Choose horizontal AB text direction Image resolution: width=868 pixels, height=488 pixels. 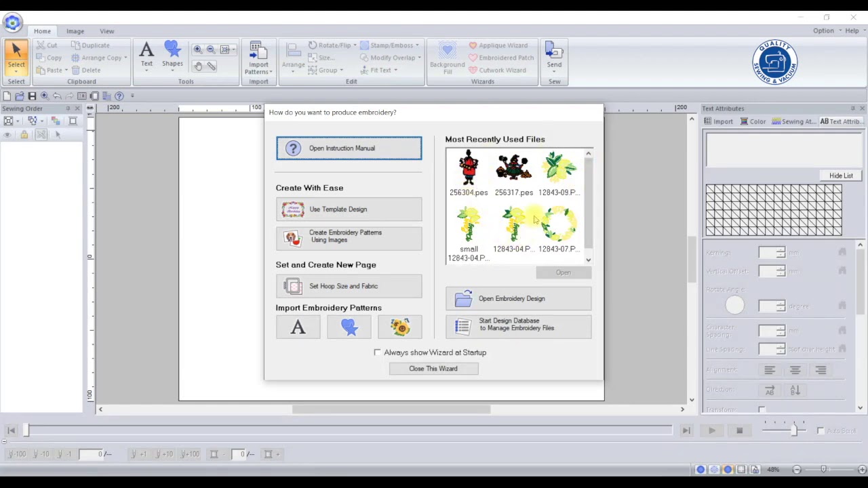point(770,390)
